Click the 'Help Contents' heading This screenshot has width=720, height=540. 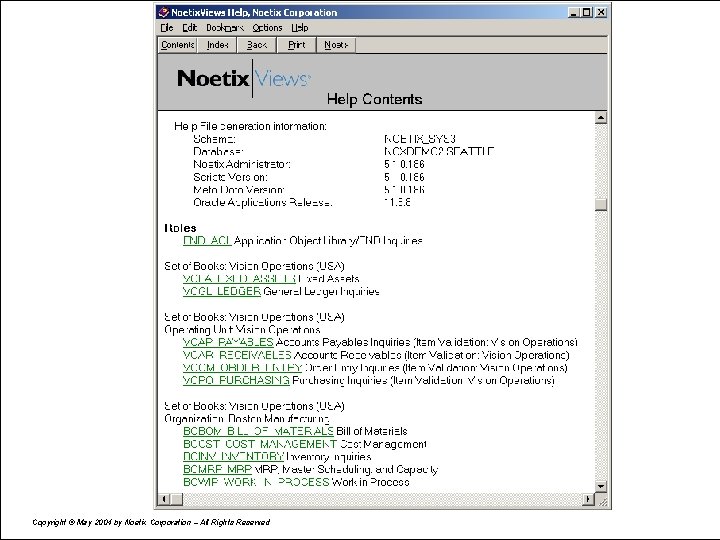tap(374, 99)
